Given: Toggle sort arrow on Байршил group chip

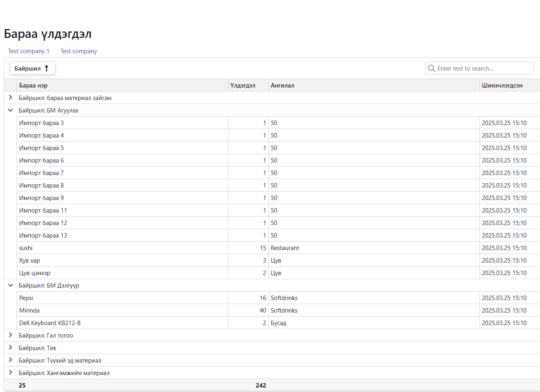Looking at the screenshot, I should tap(46, 69).
